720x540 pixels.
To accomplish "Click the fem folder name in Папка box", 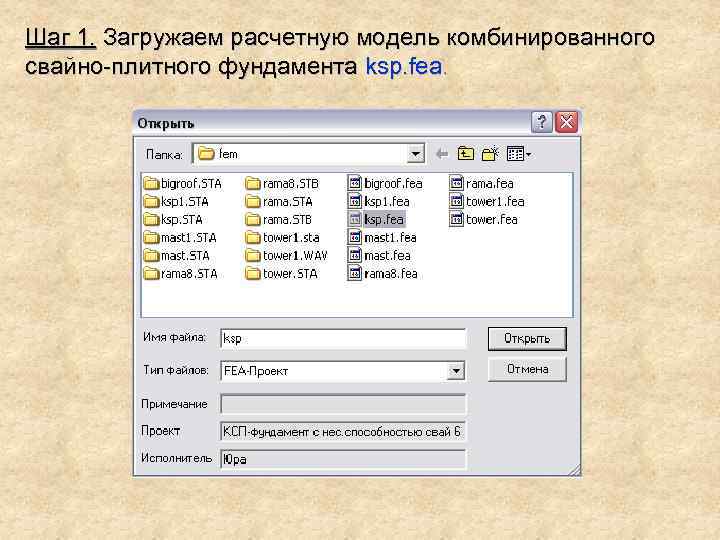I will pyautogui.click(x=228, y=154).
